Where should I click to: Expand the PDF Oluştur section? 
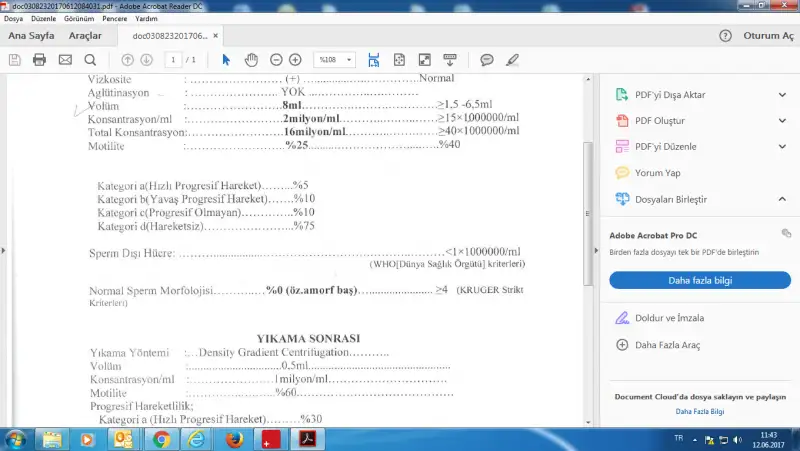[x=783, y=121]
